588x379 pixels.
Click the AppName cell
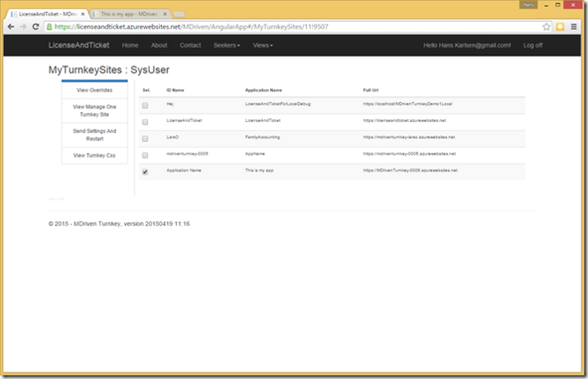[x=254, y=153]
